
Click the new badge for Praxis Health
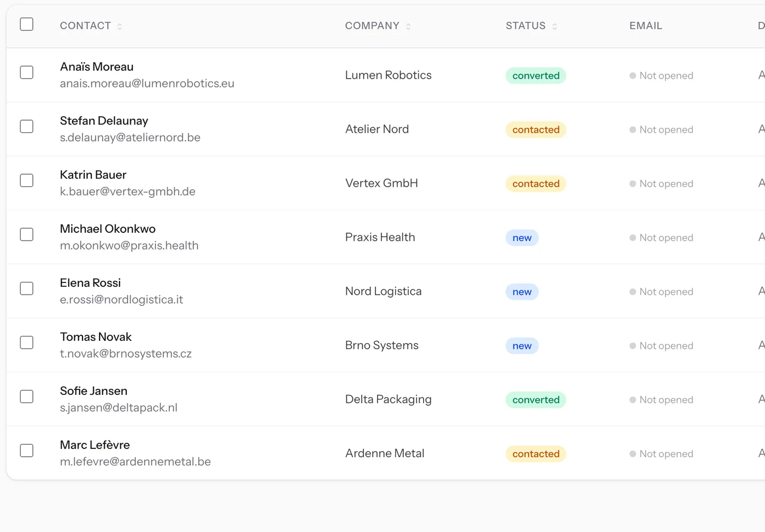tap(522, 238)
